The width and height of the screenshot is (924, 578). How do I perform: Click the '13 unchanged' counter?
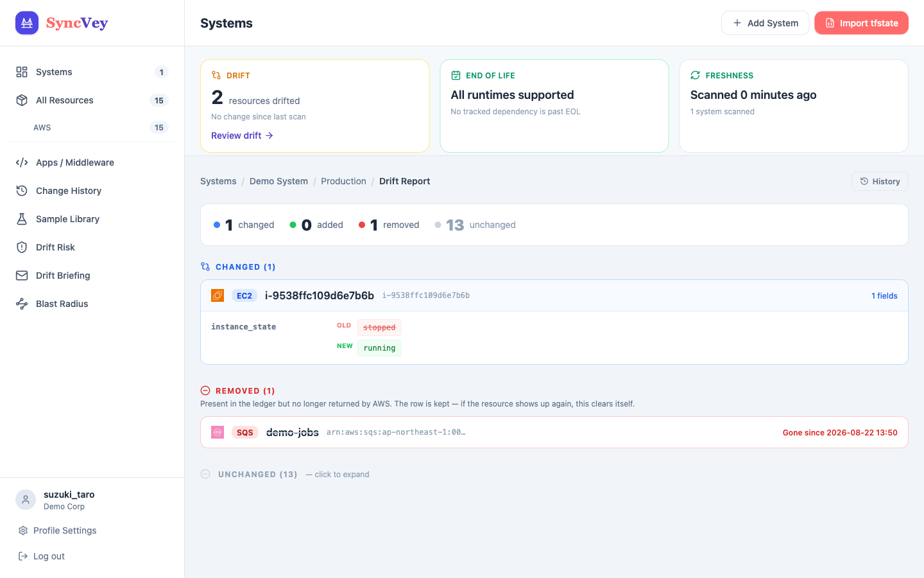pyautogui.click(x=475, y=225)
